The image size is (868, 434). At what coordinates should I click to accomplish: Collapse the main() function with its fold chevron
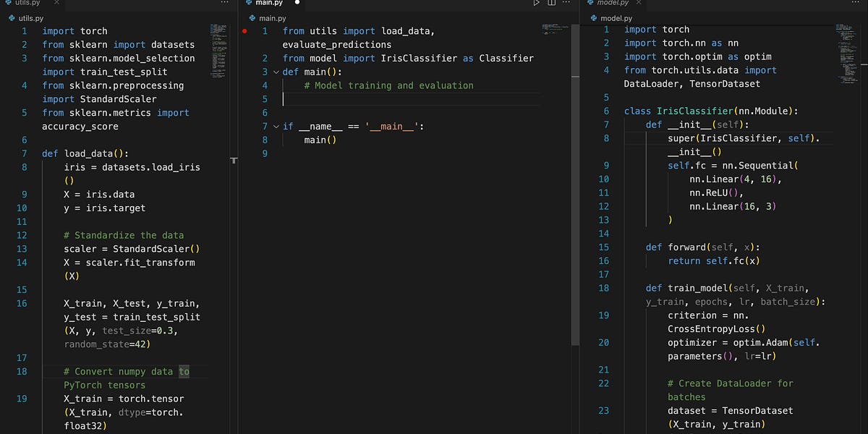[x=276, y=72]
